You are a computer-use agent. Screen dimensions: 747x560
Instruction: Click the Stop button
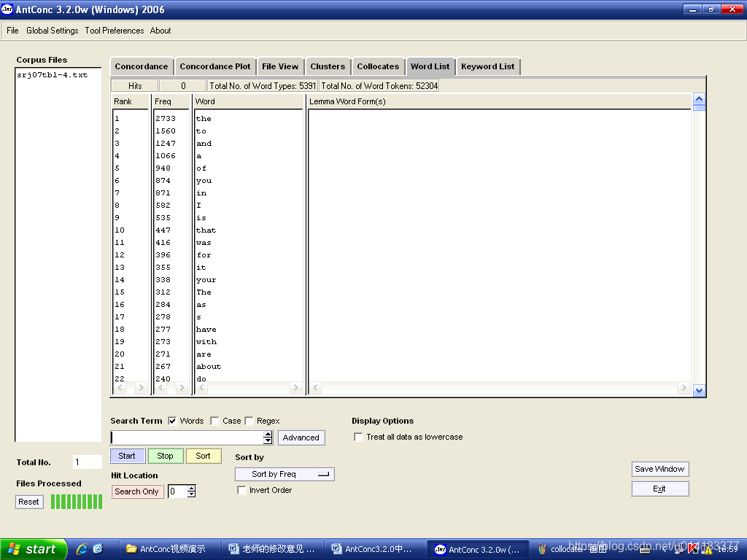[166, 456]
